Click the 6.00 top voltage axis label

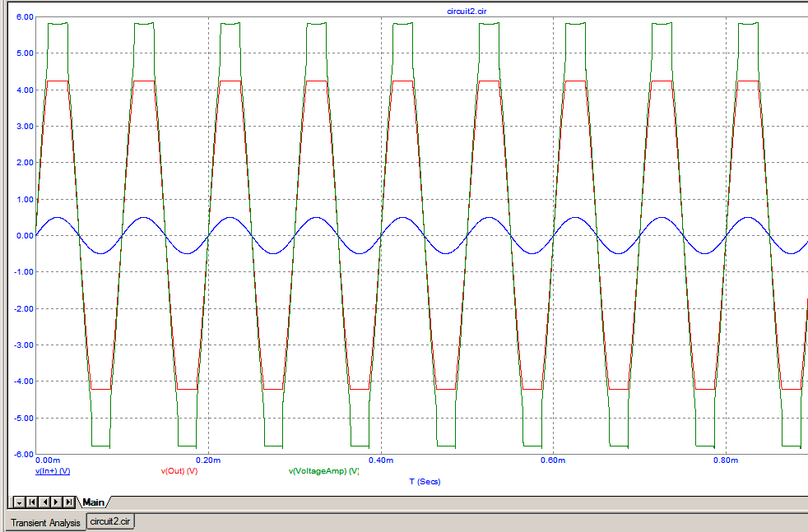click(x=25, y=17)
